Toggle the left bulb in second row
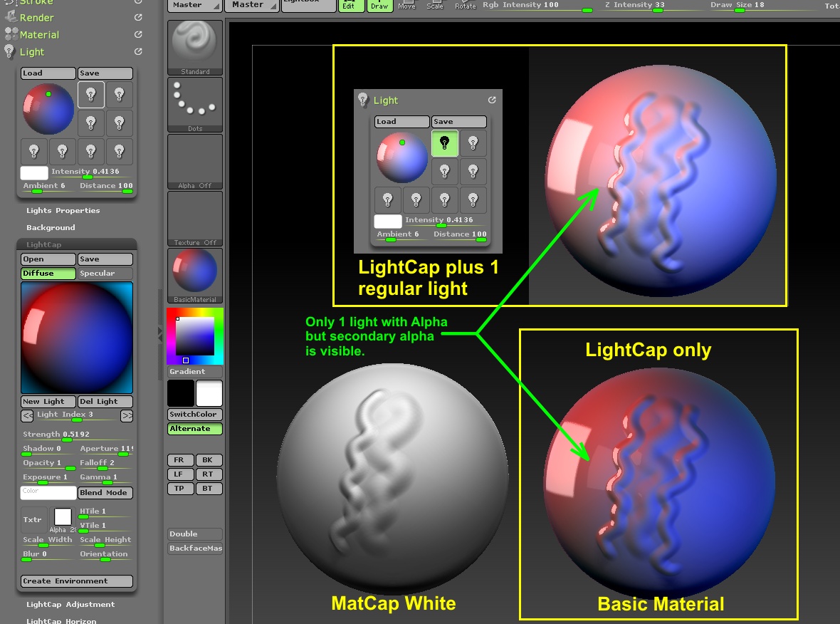The image size is (840, 624). [x=91, y=123]
